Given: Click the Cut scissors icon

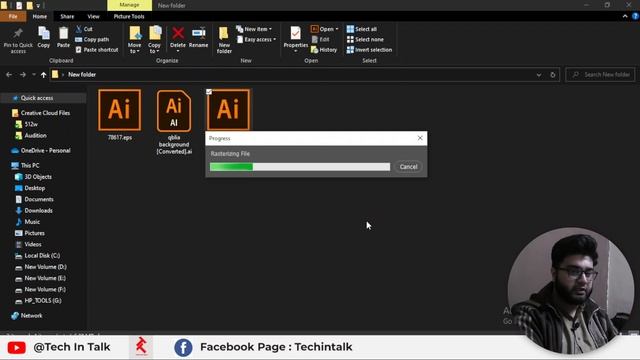Looking at the screenshot, I should pyautogui.click(x=79, y=29).
